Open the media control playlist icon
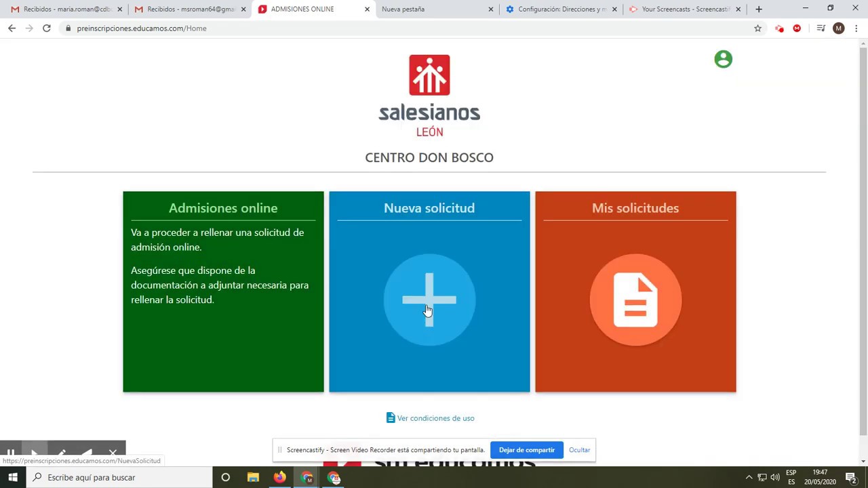The width and height of the screenshot is (868, 488). [821, 28]
